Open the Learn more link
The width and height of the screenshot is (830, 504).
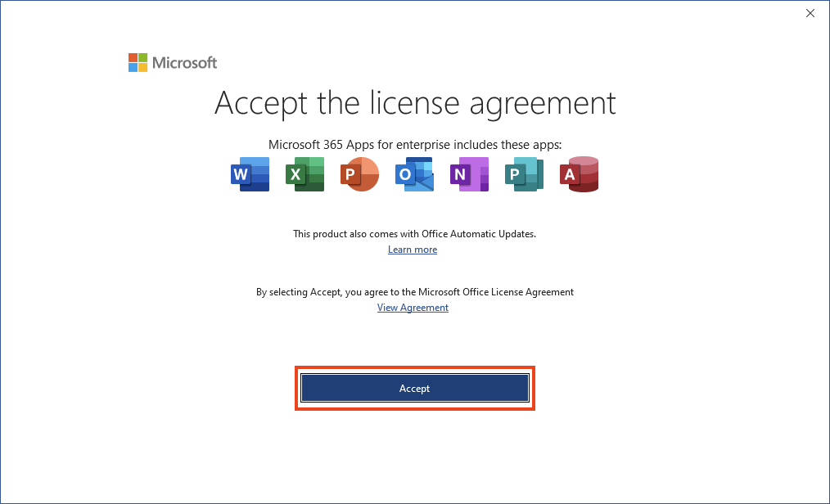point(413,249)
